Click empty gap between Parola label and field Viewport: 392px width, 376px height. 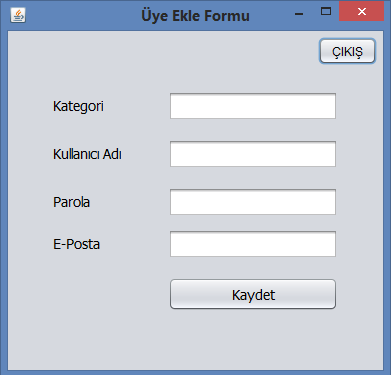[130, 202]
